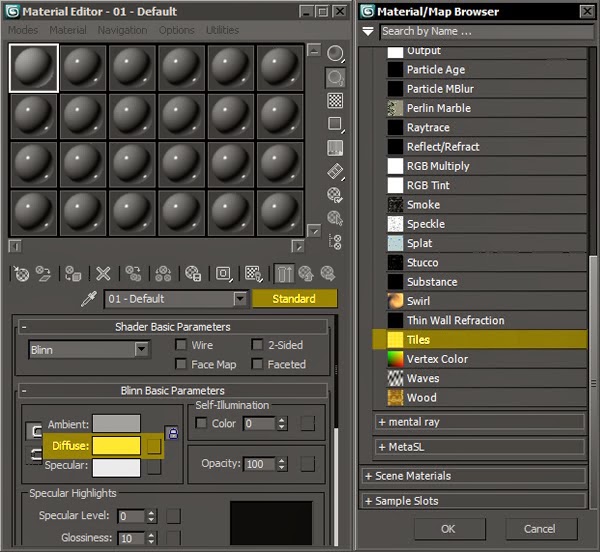Image resolution: width=600 pixels, height=552 pixels.
Task: Open the Navigation menu
Action: [122, 30]
